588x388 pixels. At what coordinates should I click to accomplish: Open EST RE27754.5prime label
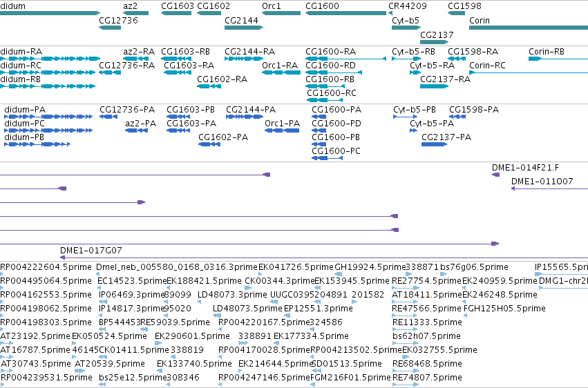pyautogui.click(x=426, y=281)
